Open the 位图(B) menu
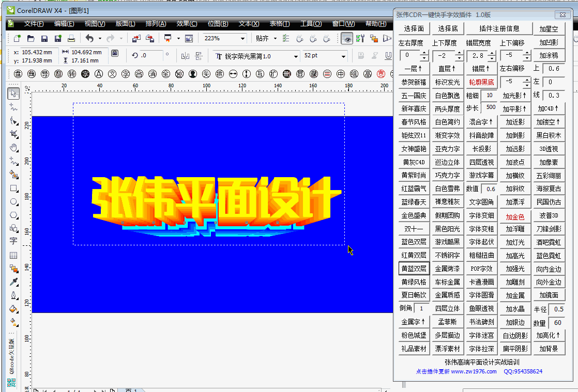The image size is (578, 392). (x=218, y=24)
